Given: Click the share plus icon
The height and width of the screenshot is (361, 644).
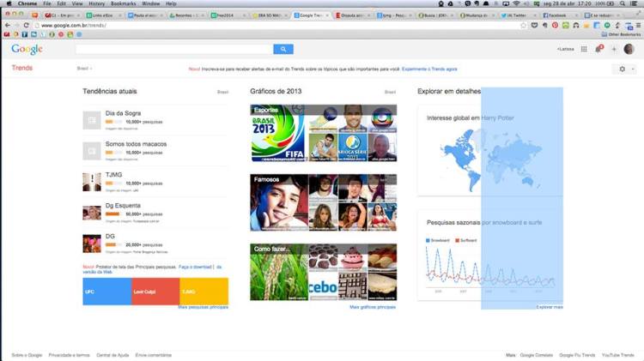Looking at the screenshot, I should pos(614,49).
